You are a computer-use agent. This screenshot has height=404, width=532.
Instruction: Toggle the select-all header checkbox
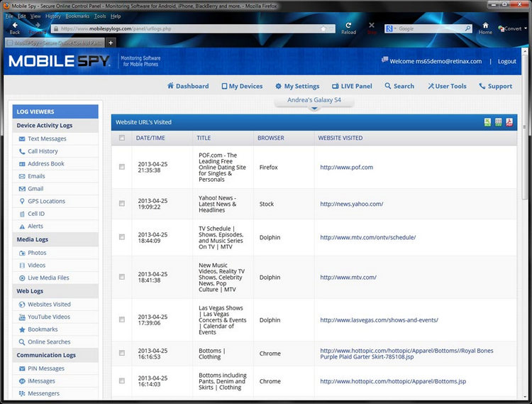pyautogui.click(x=122, y=138)
